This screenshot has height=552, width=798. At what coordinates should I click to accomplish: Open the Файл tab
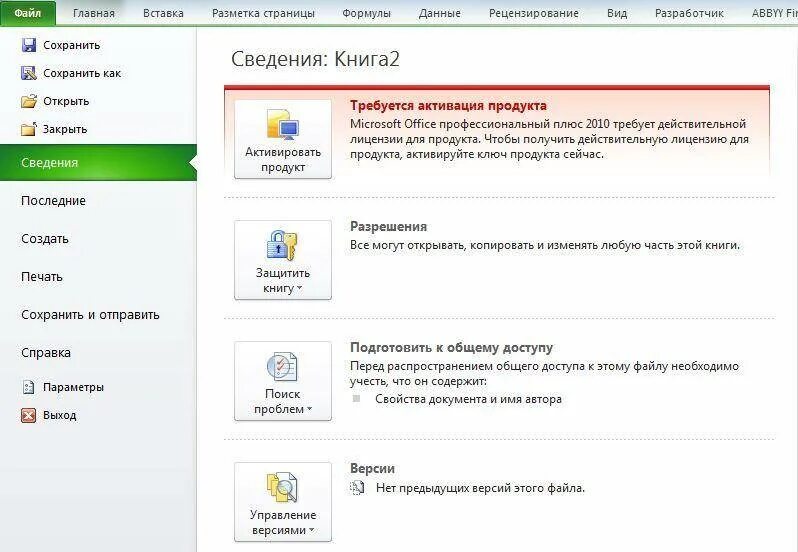(x=27, y=13)
